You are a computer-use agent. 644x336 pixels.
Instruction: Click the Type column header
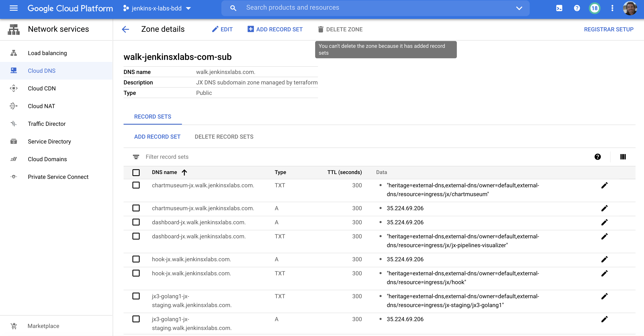coord(280,172)
